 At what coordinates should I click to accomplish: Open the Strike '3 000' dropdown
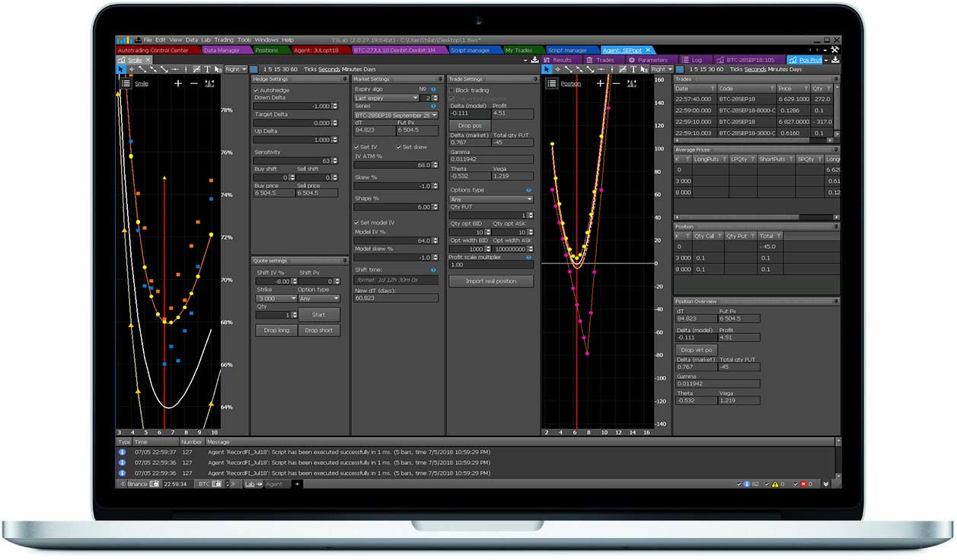pyautogui.click(x=275, y=299)
